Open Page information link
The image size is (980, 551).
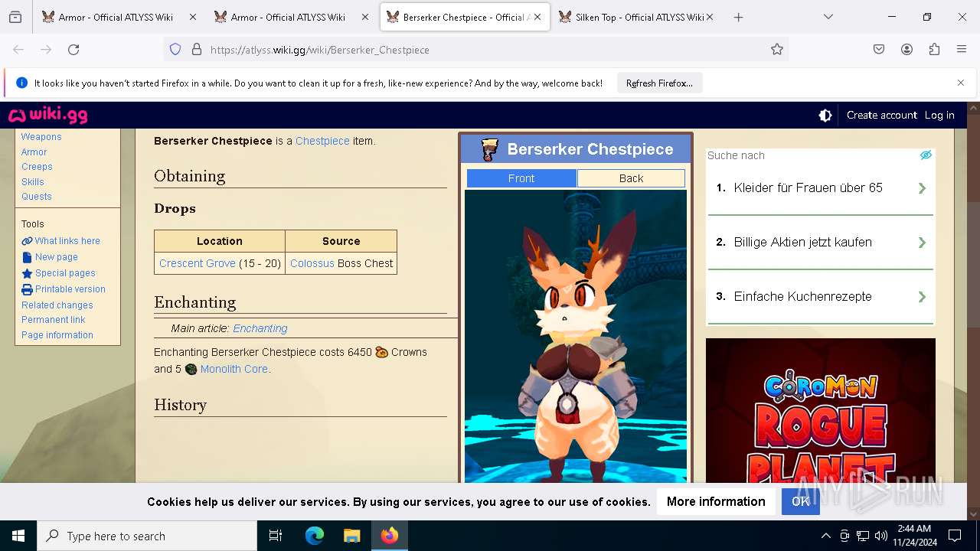pos(57,335)
